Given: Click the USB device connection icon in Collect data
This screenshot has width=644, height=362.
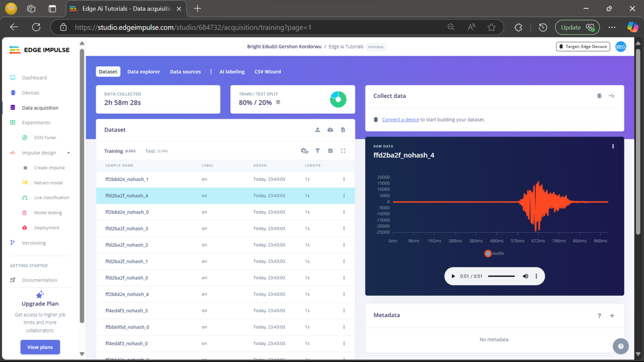Looking at the screenshot, I should point(612,96).
